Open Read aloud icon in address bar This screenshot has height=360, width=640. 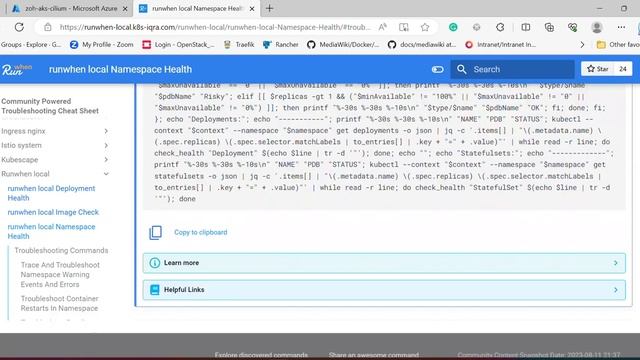pos(382,27)
